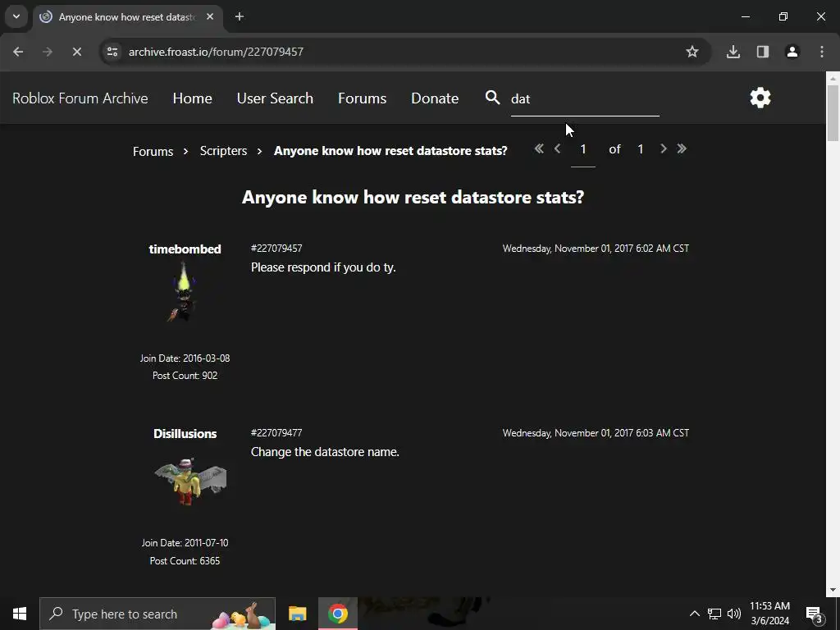This screenshot has width=840, height=630.
Task: Open Chrome three-dot menu
Action: (821, 52)
